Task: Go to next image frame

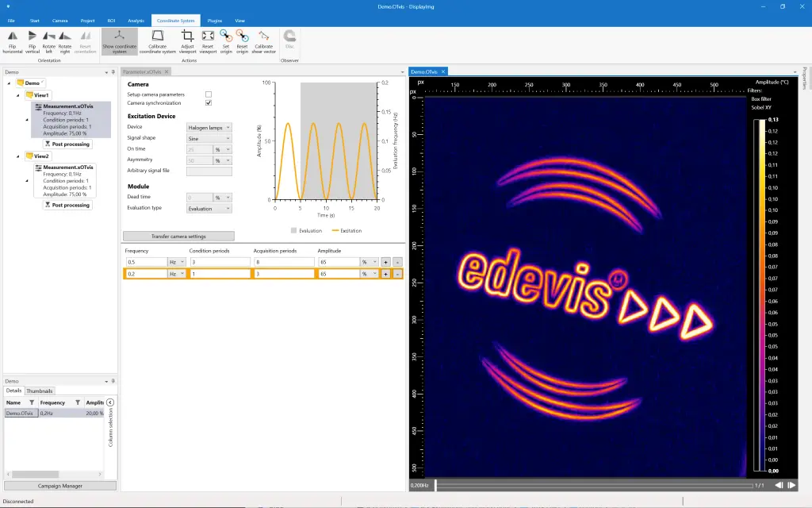Action: coord(791,485)
